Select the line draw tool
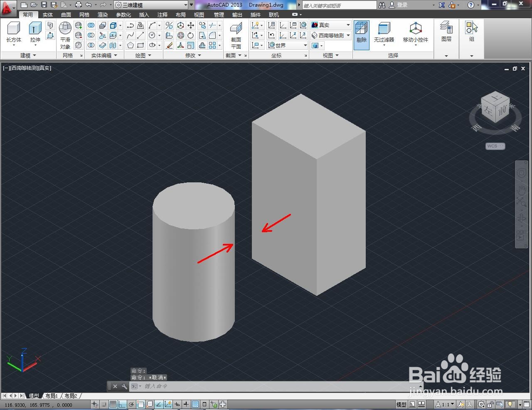Image resolution: width=532 pixels, height=410 pixels. tap(141, 35)
